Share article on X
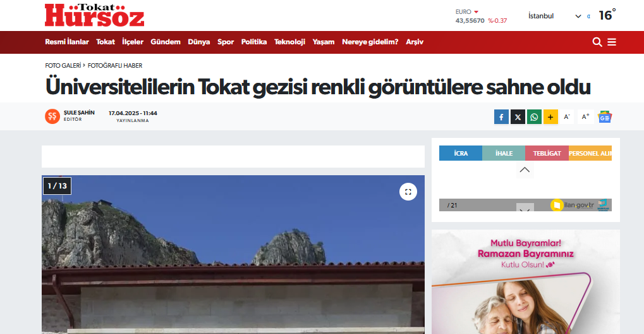Screen dimensions: 644x334 tap(518, 117)
